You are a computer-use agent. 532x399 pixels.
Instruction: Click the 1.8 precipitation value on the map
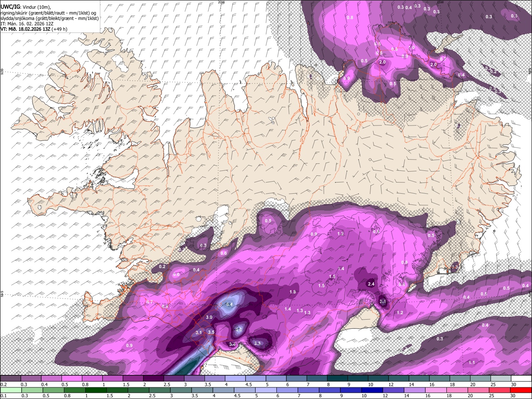293,292
